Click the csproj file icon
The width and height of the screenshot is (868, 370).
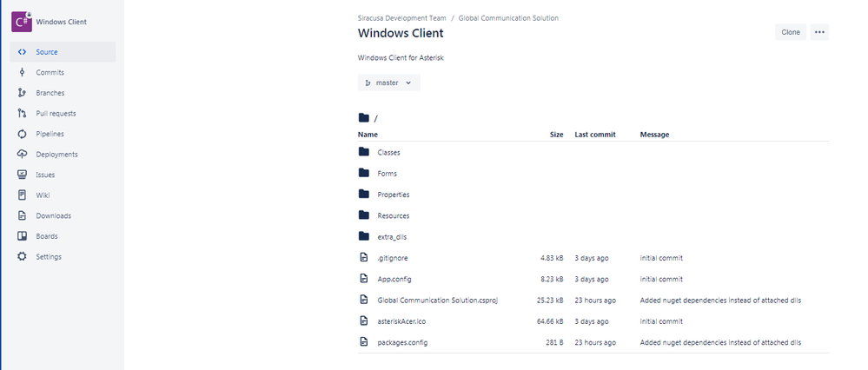click(x=364, y=300)
